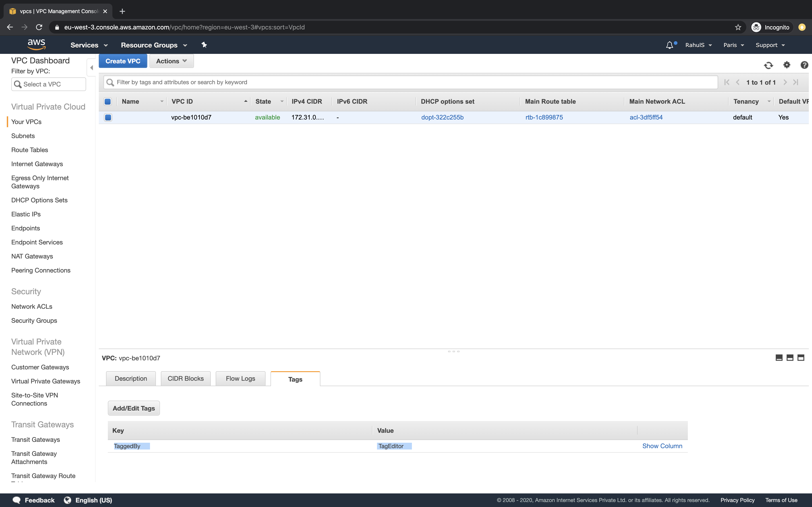Select the half-pane split view layout icon

click(x=790, y=357)
